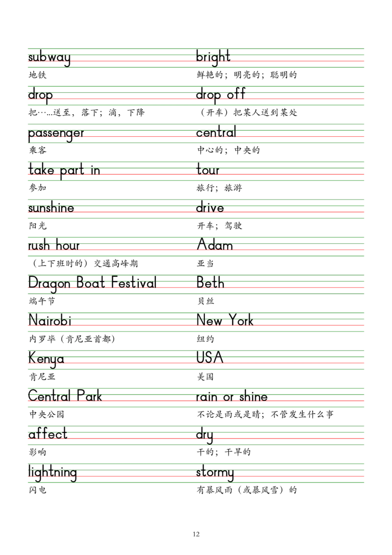Select the word "stormy"
392x555 pixels.
(x=215, y=473)
